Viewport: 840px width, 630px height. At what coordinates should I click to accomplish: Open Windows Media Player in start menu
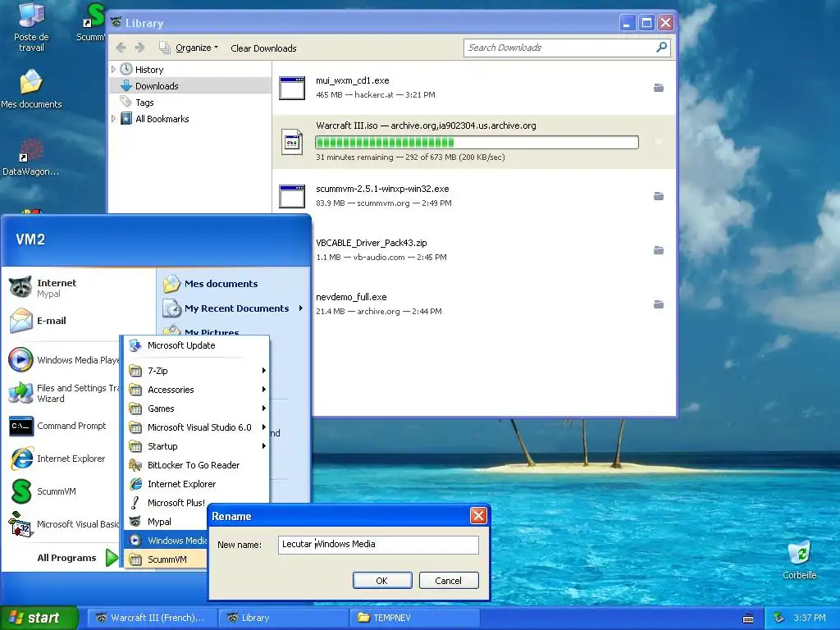pos(63,360)
